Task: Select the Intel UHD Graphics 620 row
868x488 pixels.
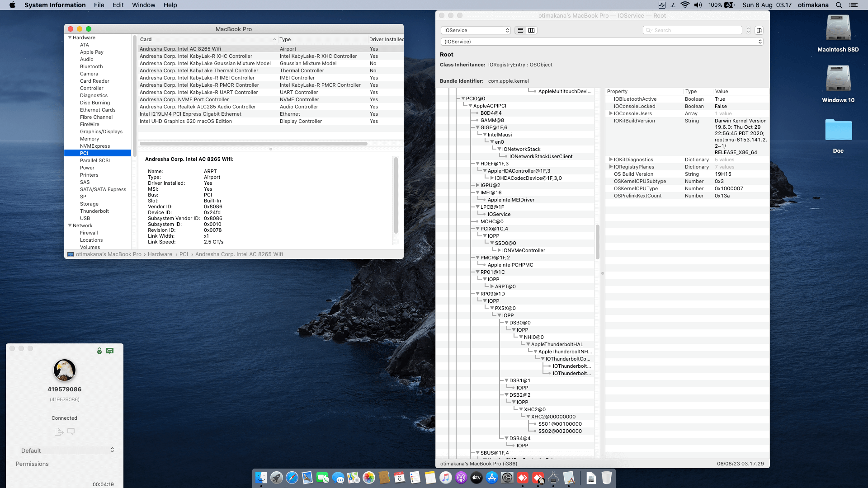Action: coord(270,121)
